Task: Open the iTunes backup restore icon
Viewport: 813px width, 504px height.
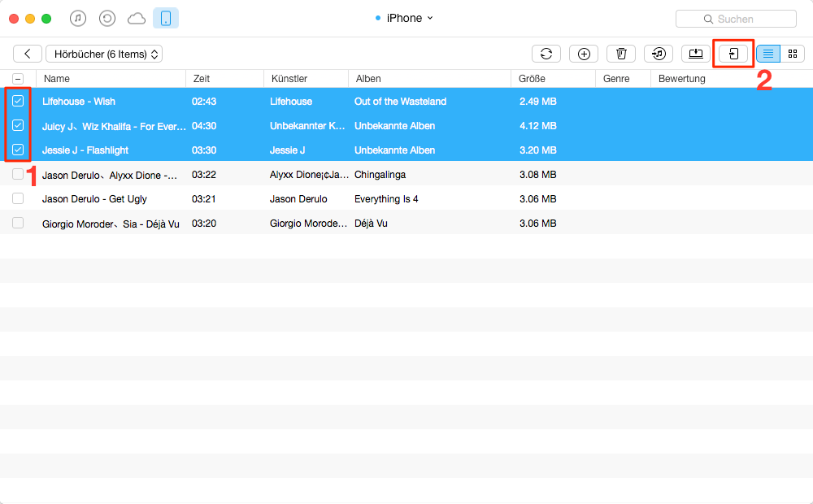Action: (x=107, y=19)
